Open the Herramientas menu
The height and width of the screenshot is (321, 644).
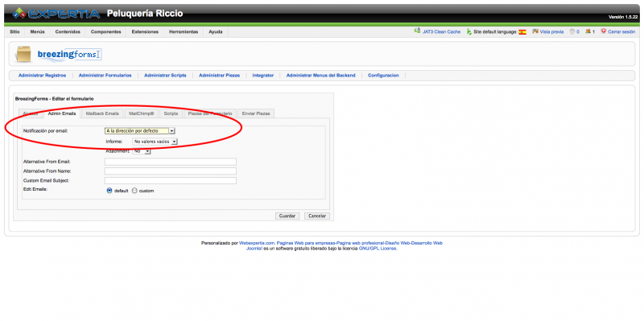coord(184,31)
